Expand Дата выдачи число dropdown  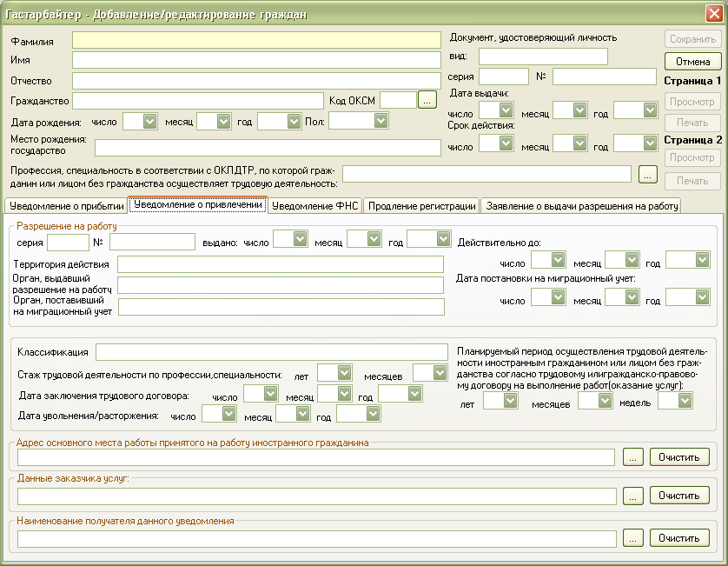(506, 110)
